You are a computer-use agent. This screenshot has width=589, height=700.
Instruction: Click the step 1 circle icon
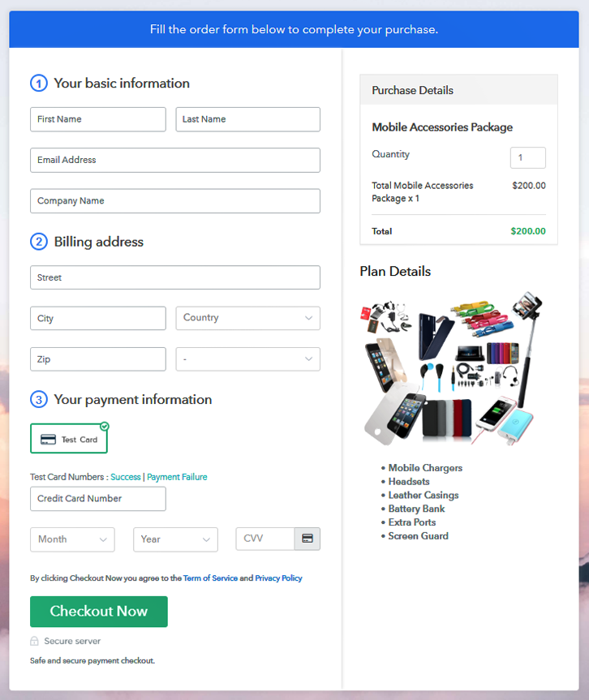[x=39, y=83]
